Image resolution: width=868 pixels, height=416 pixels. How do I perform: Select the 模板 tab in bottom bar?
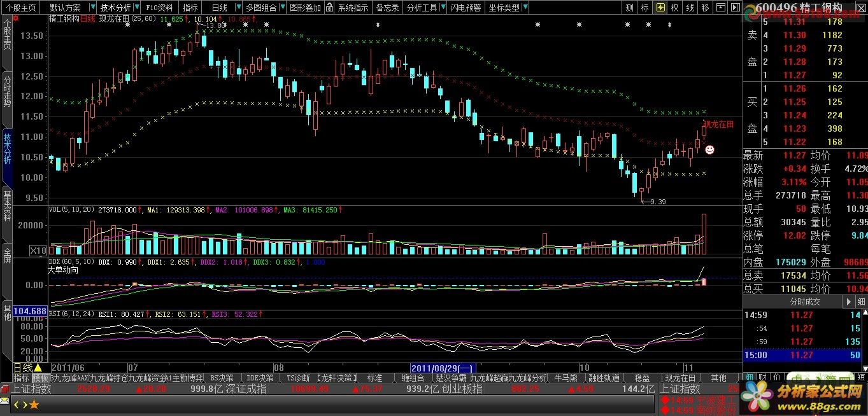pyautogui.click(x=40, y=378)
